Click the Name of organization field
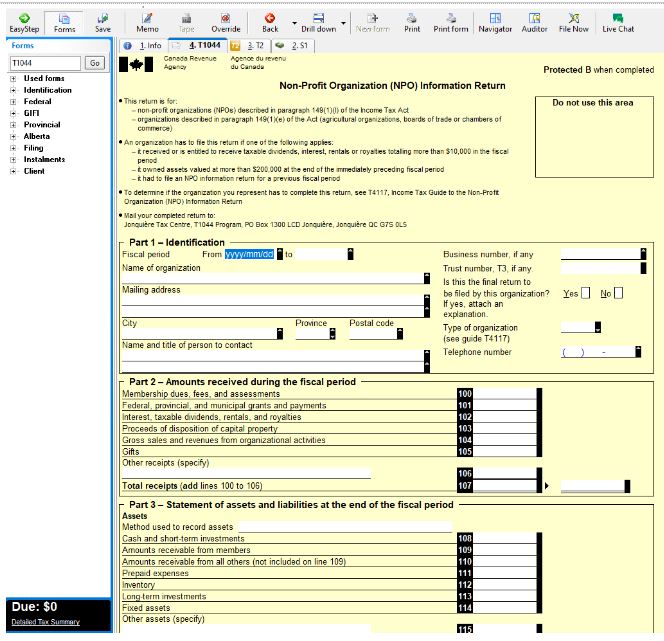Image resolution: width=664 pixels, height=641 pixels. 273,278
